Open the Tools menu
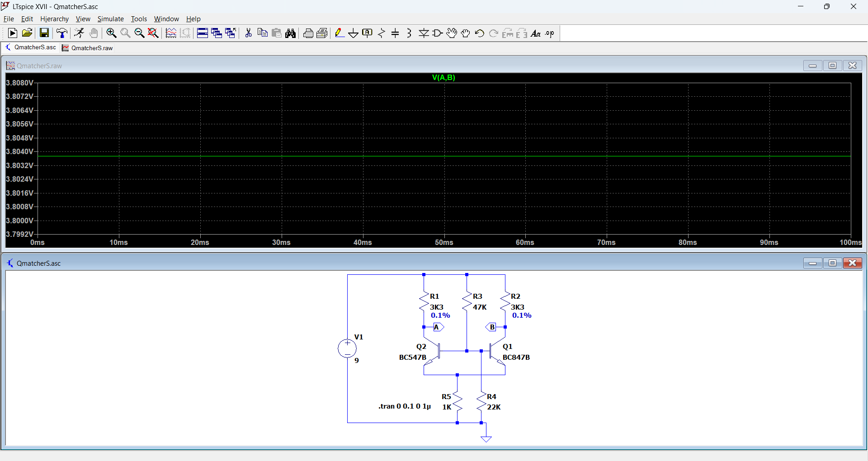Viewport: 868px width, 461px height. pyautogui.click(x=139, y=19)
